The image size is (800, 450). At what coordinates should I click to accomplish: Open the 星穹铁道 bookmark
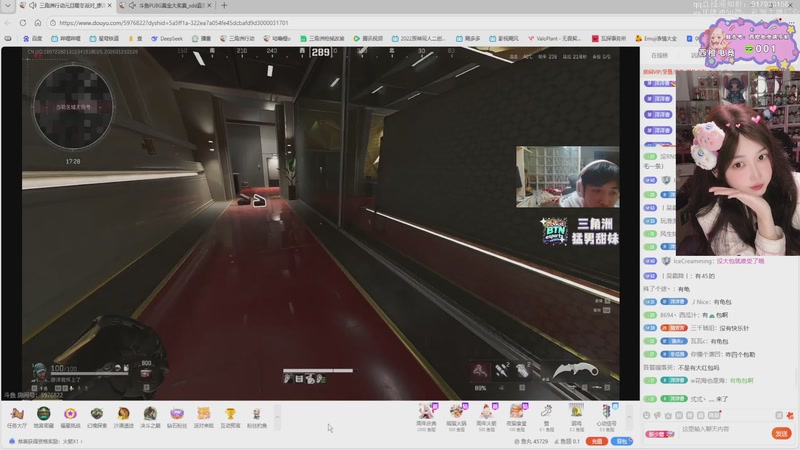(x=104, y=39)
